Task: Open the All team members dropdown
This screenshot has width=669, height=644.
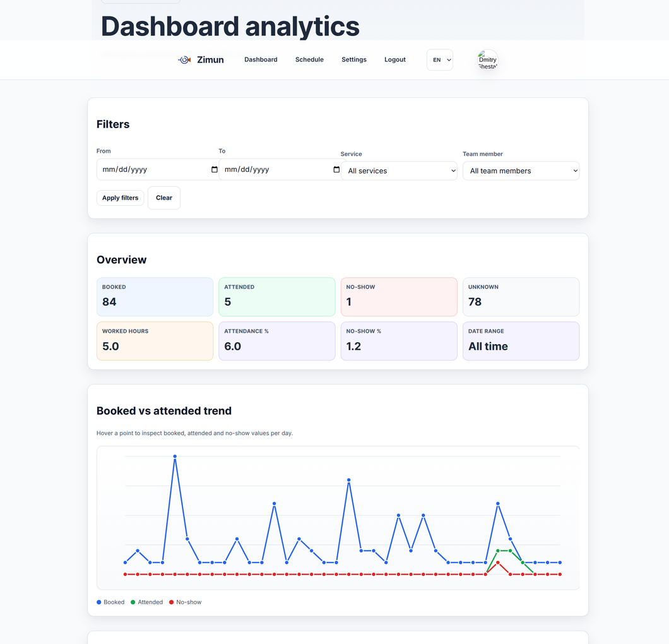Action: 521,170
